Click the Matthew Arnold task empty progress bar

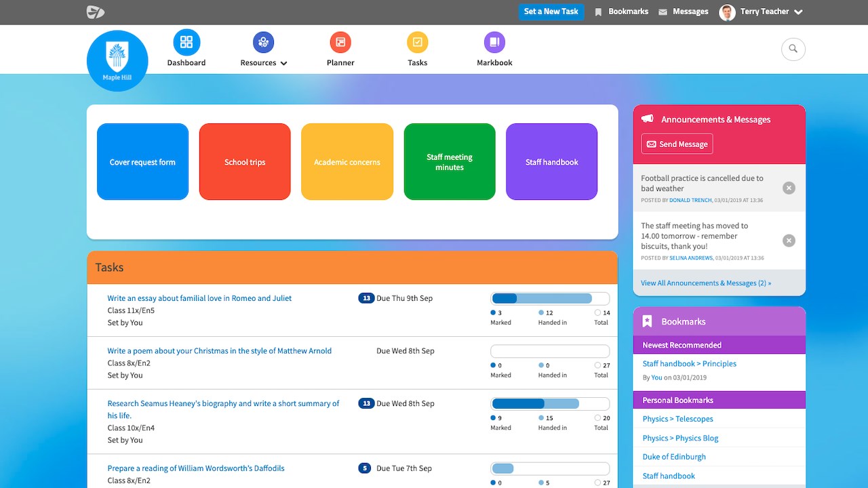(550, 351)
